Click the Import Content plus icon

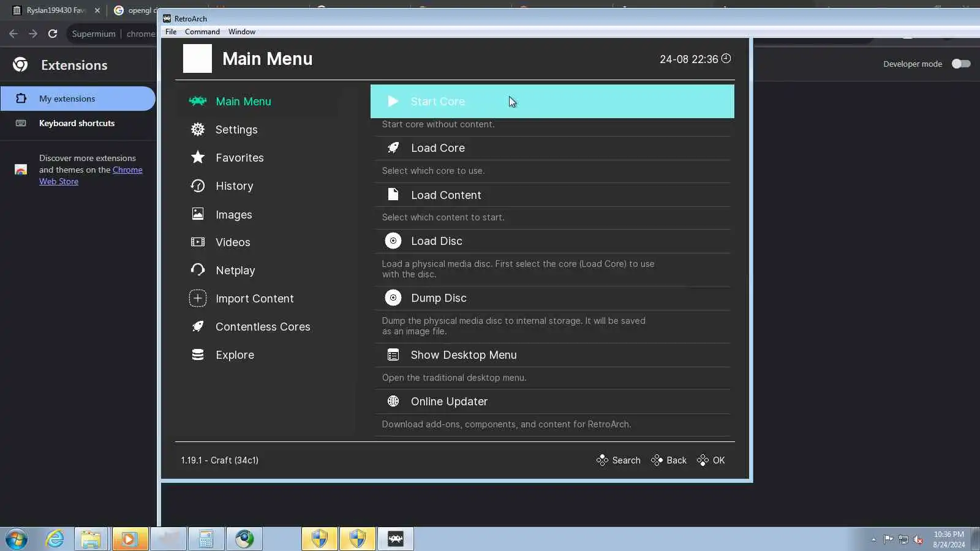[x=198, y=298]
